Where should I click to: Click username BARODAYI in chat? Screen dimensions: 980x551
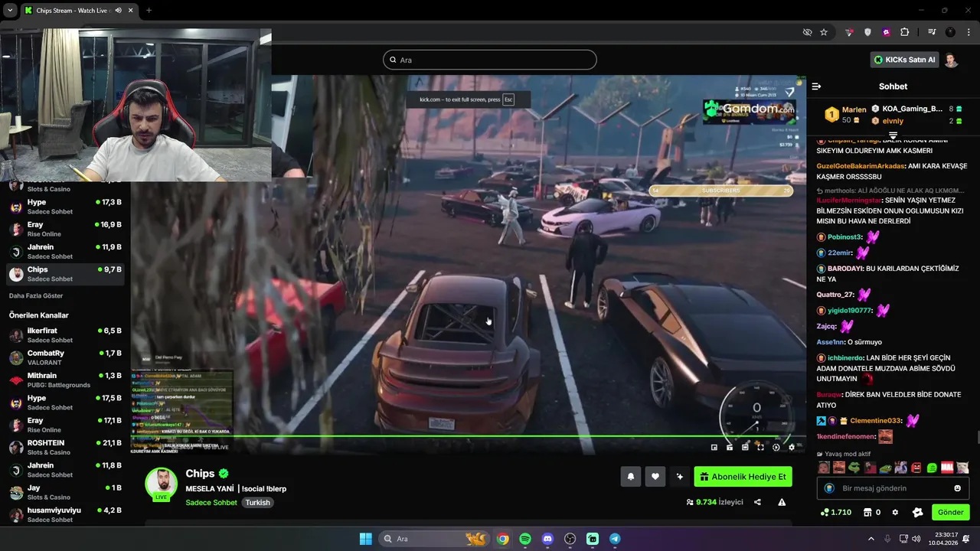click(846, 269)
